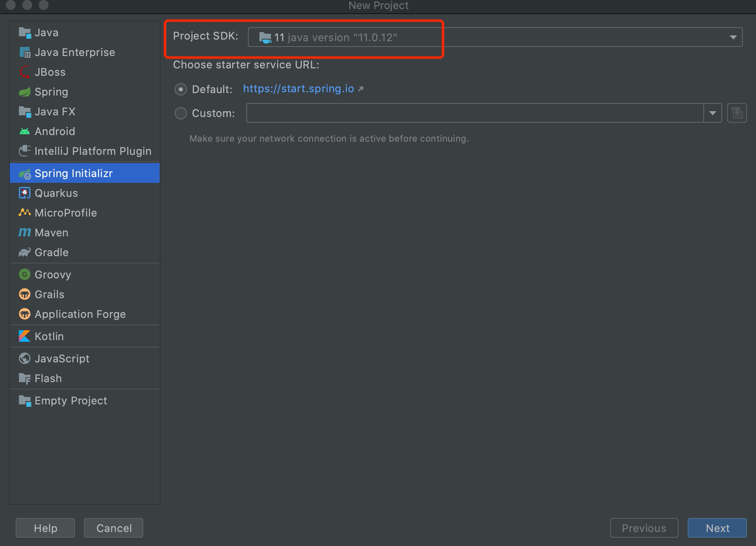Open the Project SDK dropdown arrow
This screenshot has width=756, height=546.
click(x=733, y=37)
